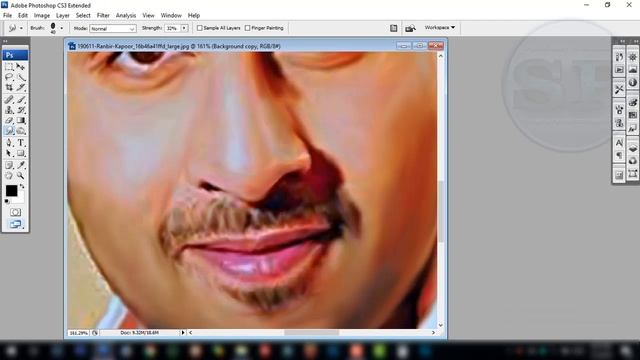Open the Clone Source panel icon
Image resolution: width=640 pixels, height=360 pixels.
(x=619, y=122)
